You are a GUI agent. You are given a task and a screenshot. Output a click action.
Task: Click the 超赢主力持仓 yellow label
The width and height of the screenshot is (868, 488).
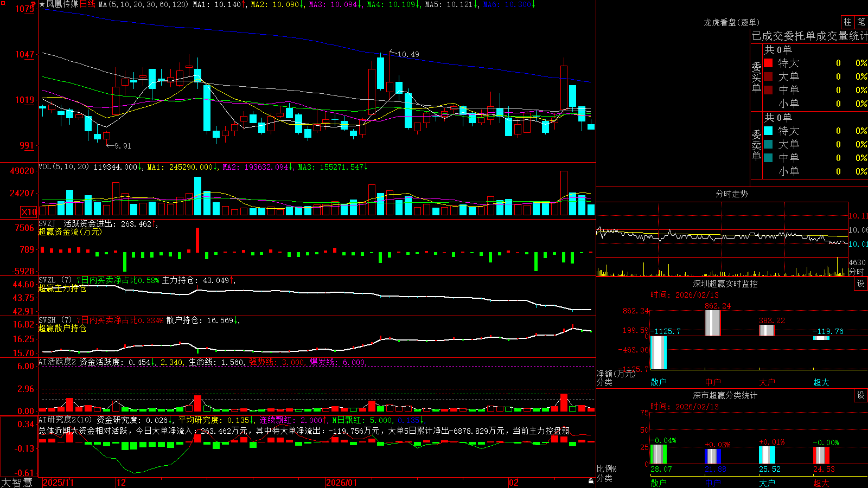tap(62, 288)
